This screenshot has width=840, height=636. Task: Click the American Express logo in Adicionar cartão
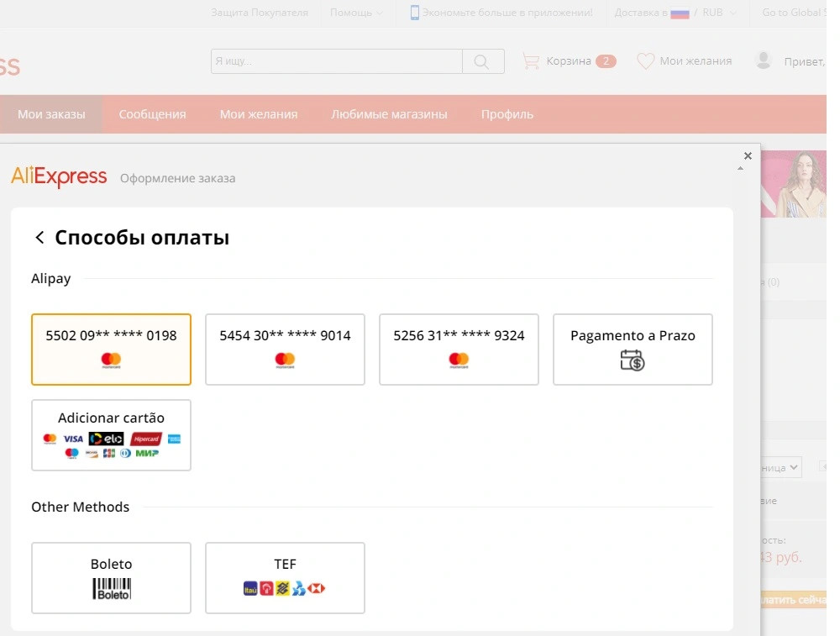pyautogui.click(x=174, y=439)
